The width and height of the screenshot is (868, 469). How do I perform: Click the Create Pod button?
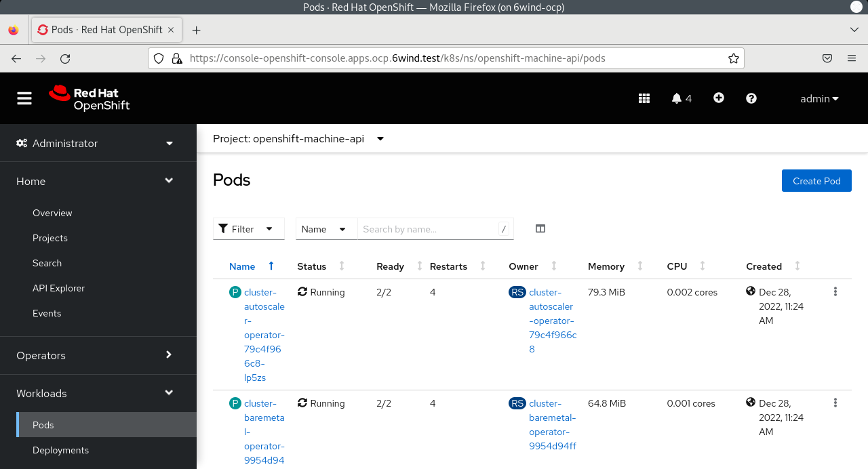click(x=816, y=181)
